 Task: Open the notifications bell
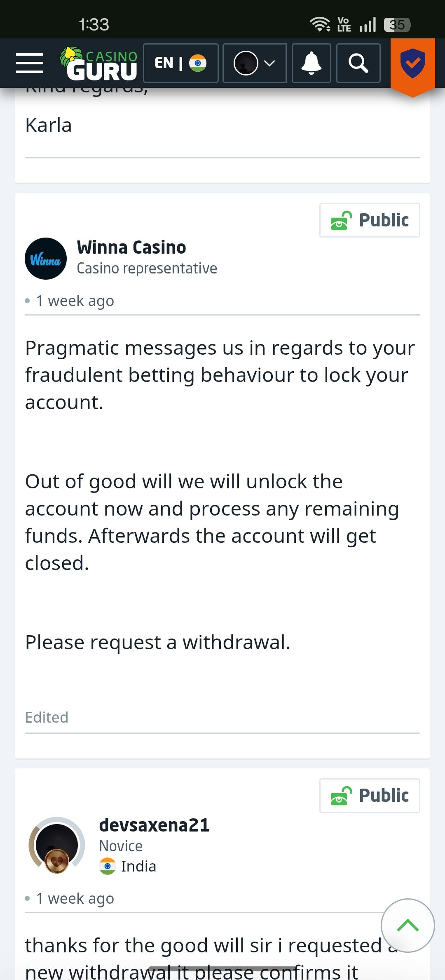[x=311, y=63]
